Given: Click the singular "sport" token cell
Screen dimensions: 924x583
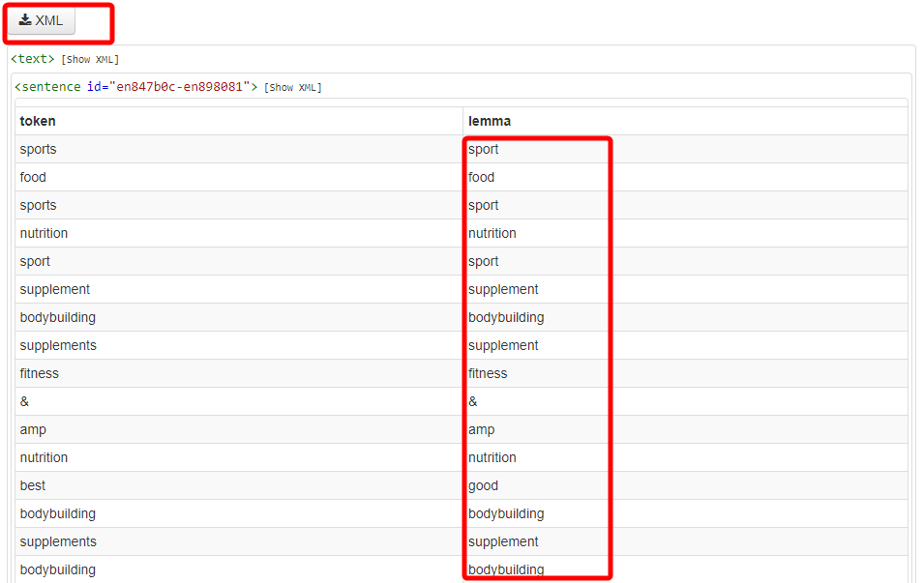Looking at the screenshot, I should (239, 261).
